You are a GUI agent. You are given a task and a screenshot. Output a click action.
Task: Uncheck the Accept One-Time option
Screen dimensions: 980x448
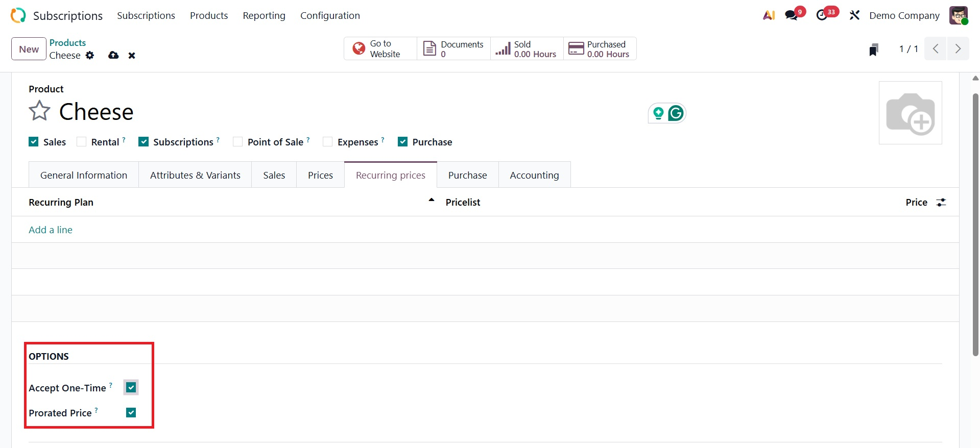click(131, 387)
